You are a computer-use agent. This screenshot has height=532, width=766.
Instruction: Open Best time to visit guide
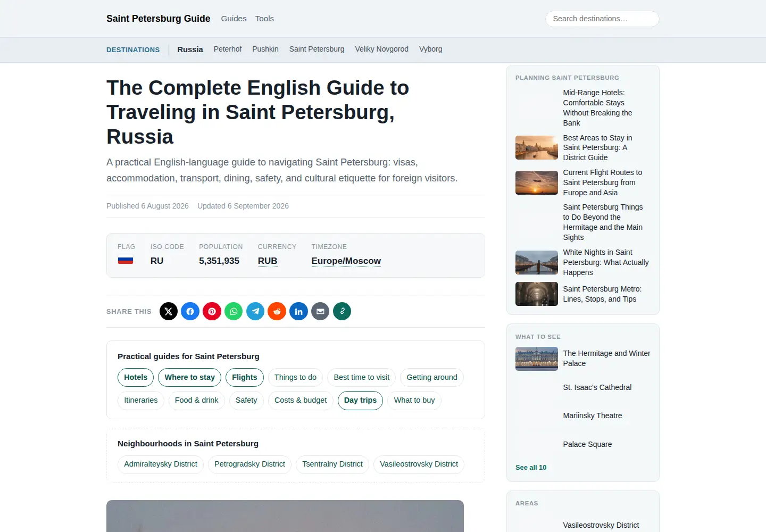pyautogui.click(x=362, y=377)
